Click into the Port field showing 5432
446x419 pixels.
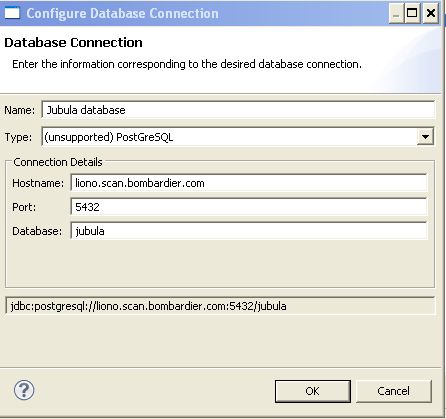[x=249, y=207]
